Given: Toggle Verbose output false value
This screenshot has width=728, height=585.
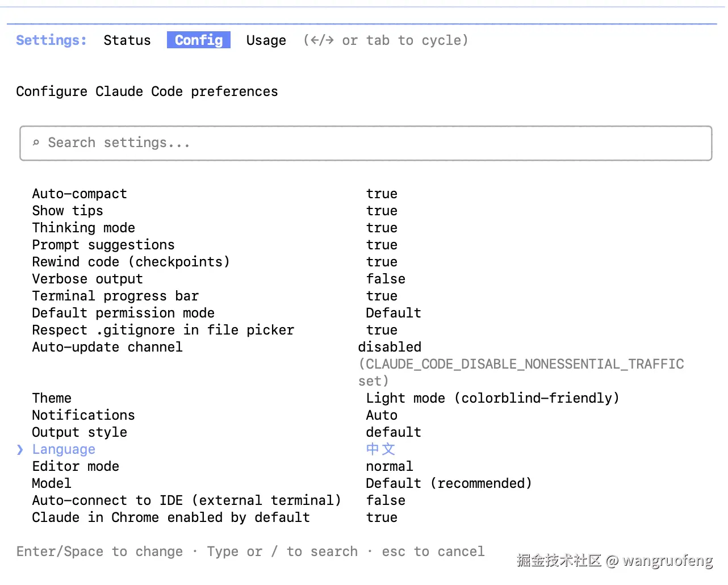Looking at the screenshot, I should click(x=386, y=279).
